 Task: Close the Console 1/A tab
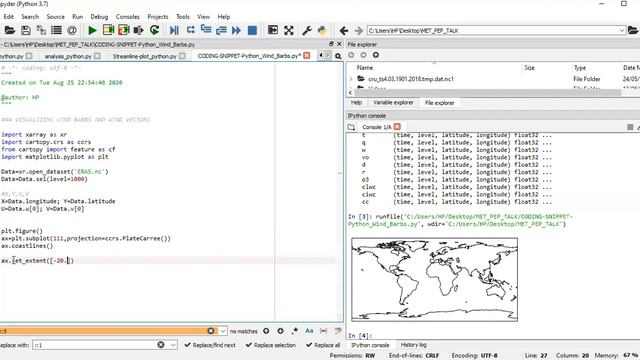[x=397, y=127]
